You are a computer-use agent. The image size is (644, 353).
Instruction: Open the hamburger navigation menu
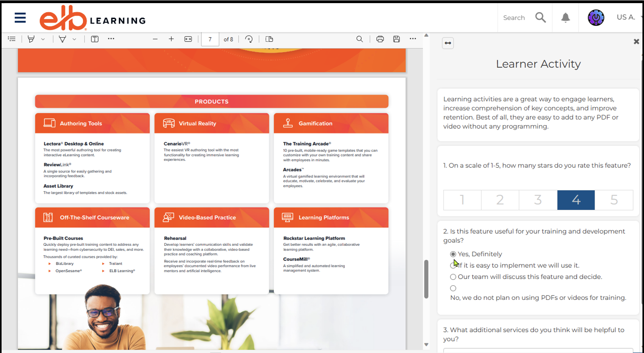pos(20,18)
